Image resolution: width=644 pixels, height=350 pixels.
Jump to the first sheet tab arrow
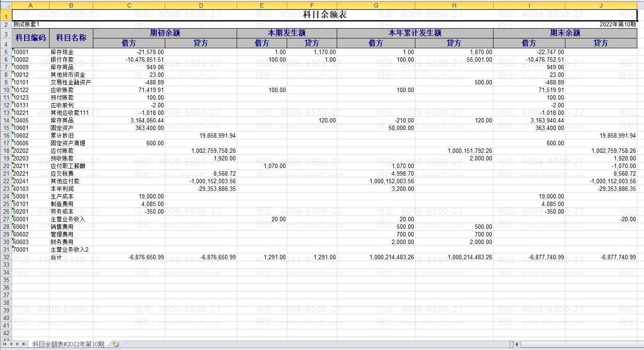pos(5,344)
